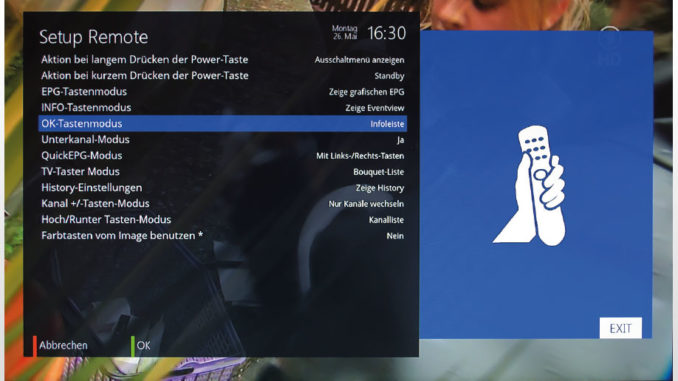Select the History-Einstellungen row
This screenshot has width=678, height=381.
tap(222, 188)
